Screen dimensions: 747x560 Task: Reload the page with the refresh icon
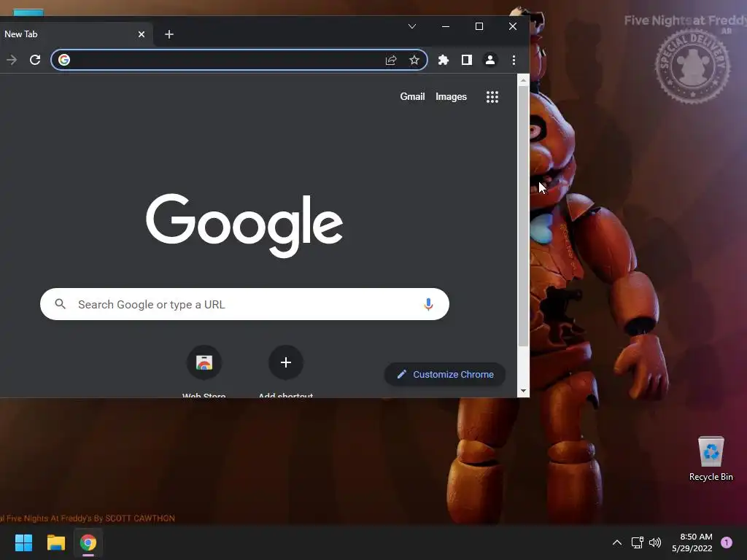35,60
